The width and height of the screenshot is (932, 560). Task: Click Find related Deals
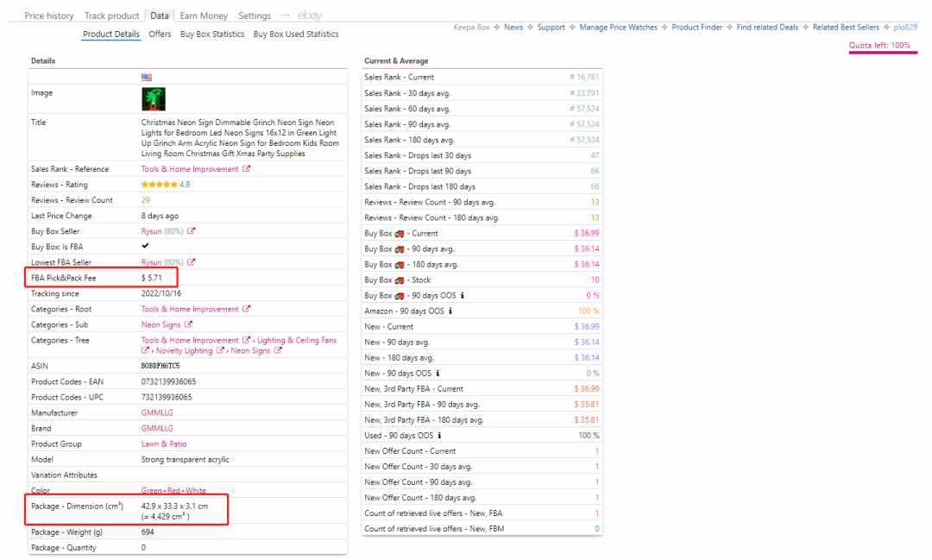[x=767, y=28]
